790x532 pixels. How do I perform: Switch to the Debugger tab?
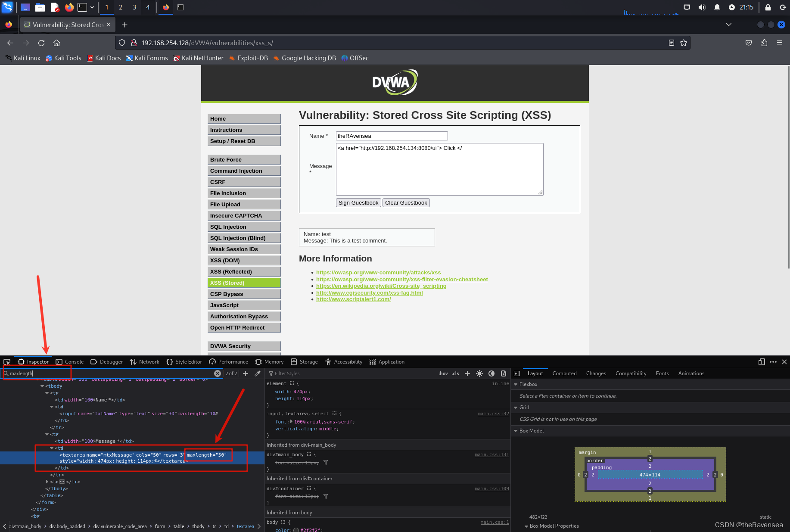tap(107, 362)
